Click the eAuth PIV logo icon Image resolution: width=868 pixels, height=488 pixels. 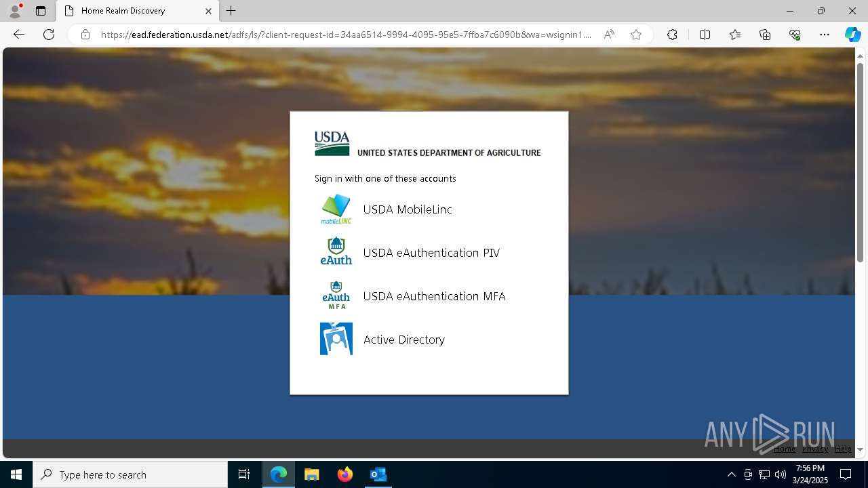coord(336,252)
